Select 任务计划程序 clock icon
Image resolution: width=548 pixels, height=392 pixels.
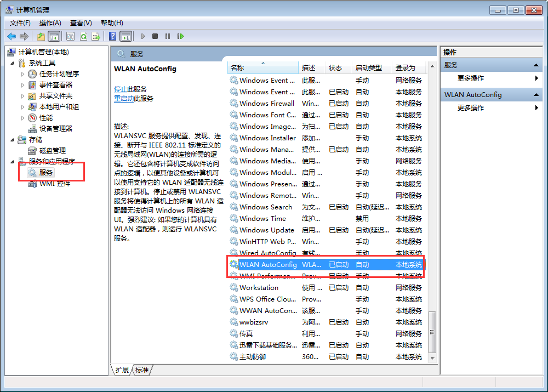[32, 74]
